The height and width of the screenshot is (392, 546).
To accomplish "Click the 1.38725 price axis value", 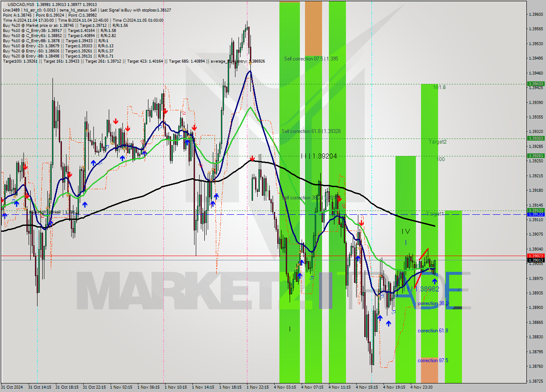I will 536,380.
